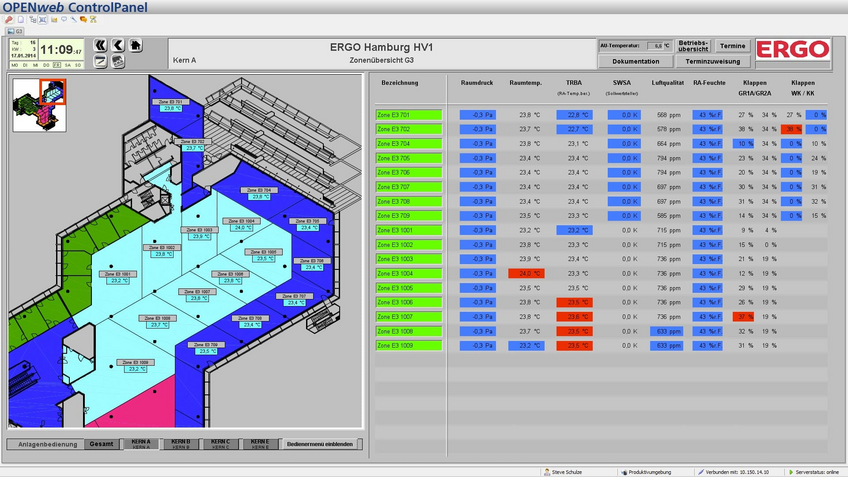Viewport: 848px width, 477px height.
Task: Click the Zone E3 1009 label on map
Action: pyautogui.click(x=135, y=363)
